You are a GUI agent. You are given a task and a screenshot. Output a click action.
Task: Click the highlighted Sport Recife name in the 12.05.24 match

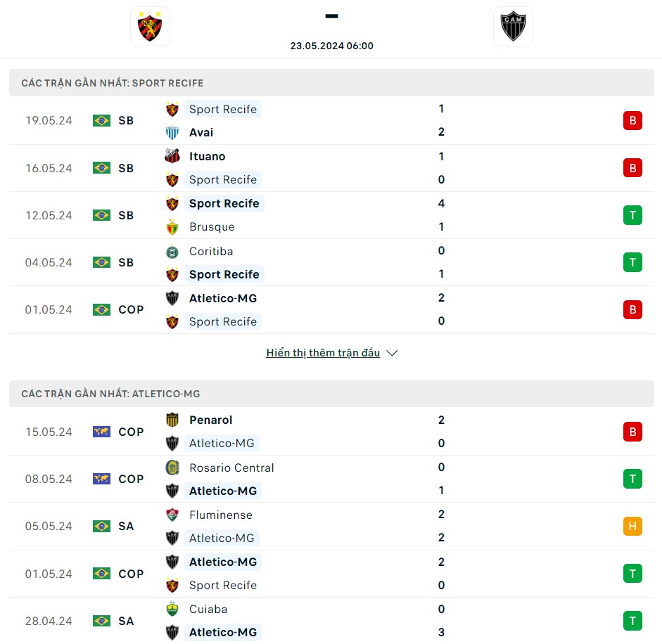[x=224, y=203]
